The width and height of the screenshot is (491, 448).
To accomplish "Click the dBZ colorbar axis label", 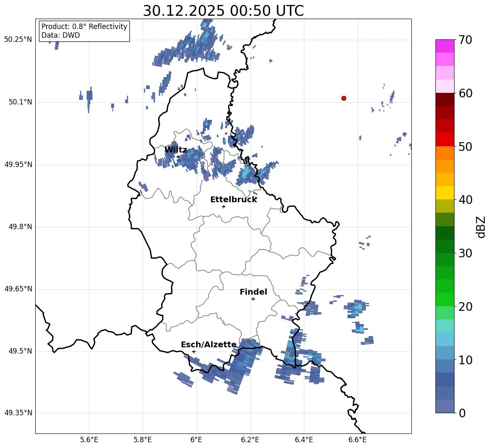I will [481, 227].
